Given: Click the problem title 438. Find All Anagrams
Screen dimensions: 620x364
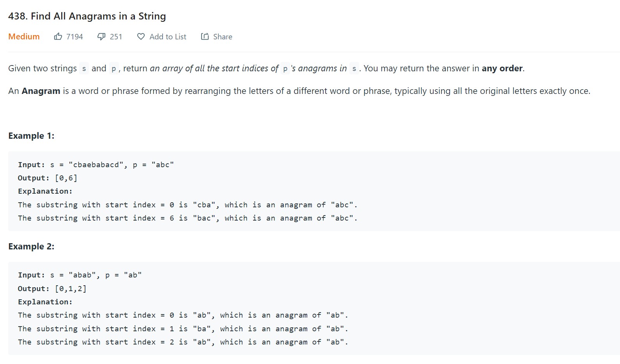Looking at the screenshot, I should pyautogui.click(x=87, y=16).
